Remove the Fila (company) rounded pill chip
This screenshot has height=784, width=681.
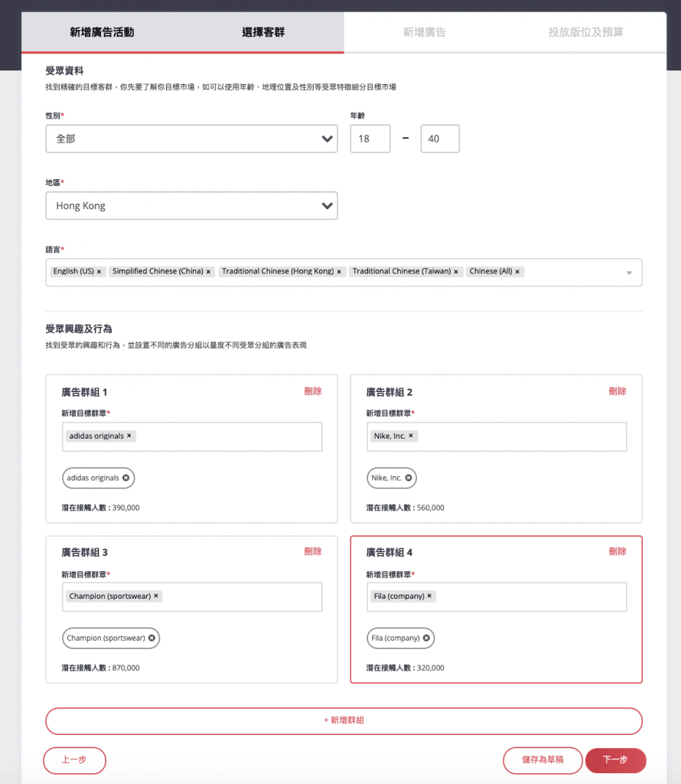pyautogui.click(x=426, y=638)
